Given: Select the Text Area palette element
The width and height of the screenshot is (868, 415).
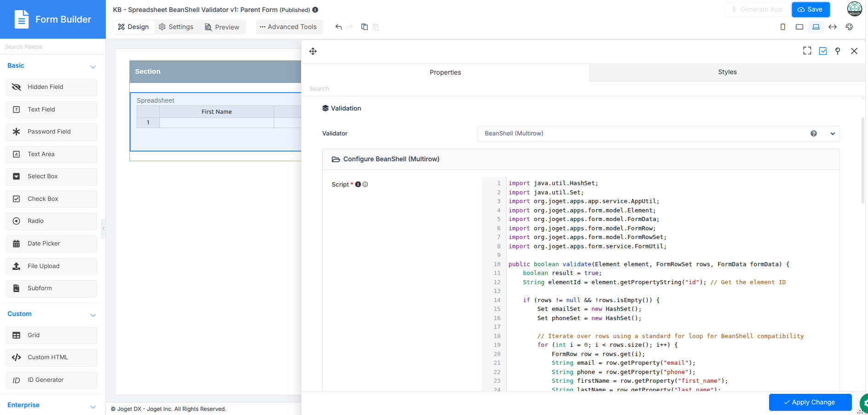Looking at the screenshot, I should [x=52, y=154].
